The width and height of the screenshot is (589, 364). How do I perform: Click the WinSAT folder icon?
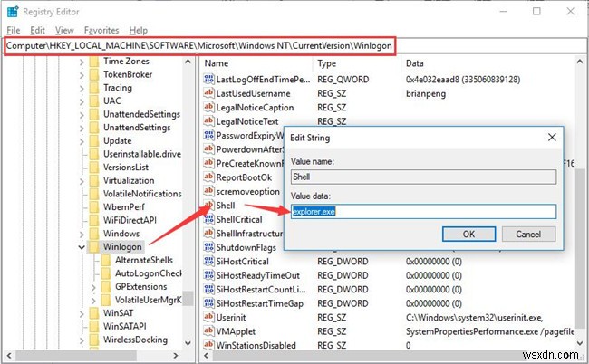[94, 313]
